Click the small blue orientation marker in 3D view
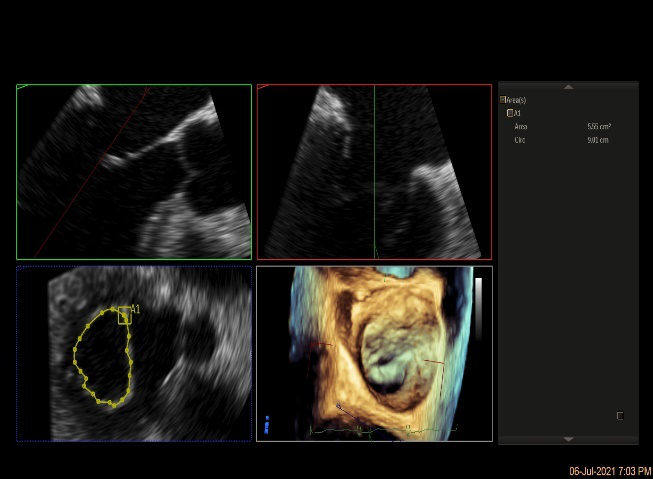 click(x=267, y=424)
